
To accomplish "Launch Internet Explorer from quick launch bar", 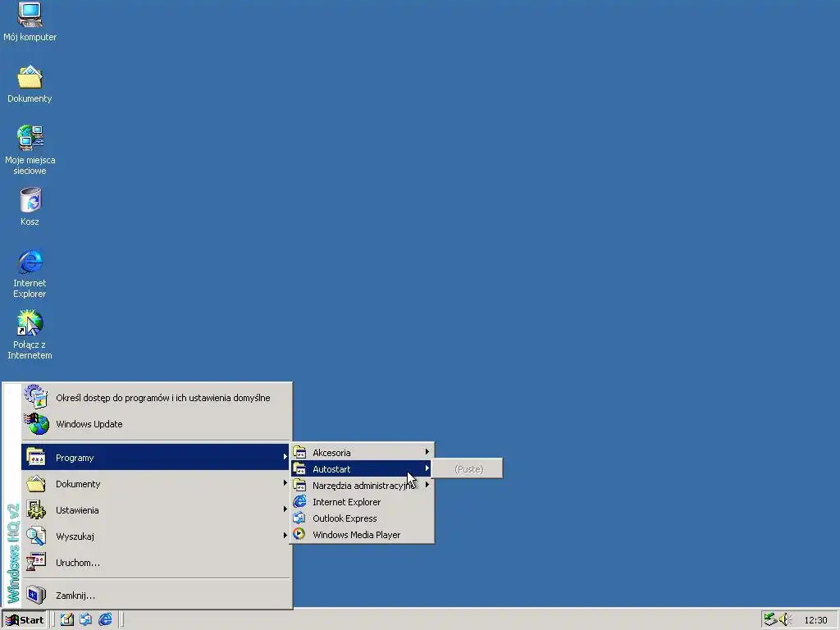I will tap(105, 619).
